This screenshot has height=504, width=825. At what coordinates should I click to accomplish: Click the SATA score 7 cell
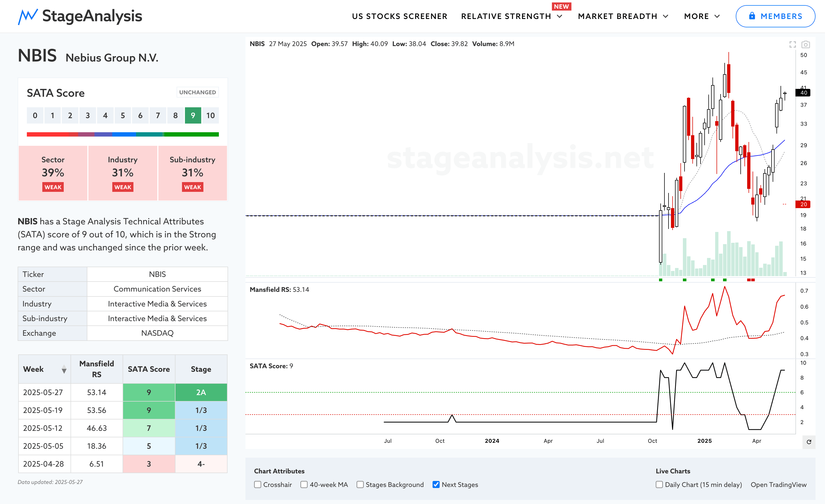pyautogui.click(x=149, y=428)
